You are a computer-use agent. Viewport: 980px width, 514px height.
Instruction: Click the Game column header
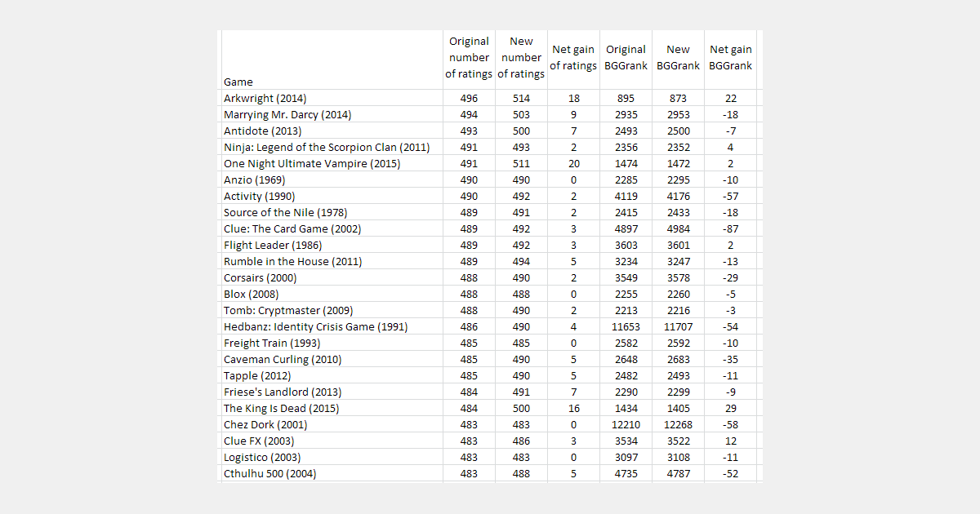(238, 82)
